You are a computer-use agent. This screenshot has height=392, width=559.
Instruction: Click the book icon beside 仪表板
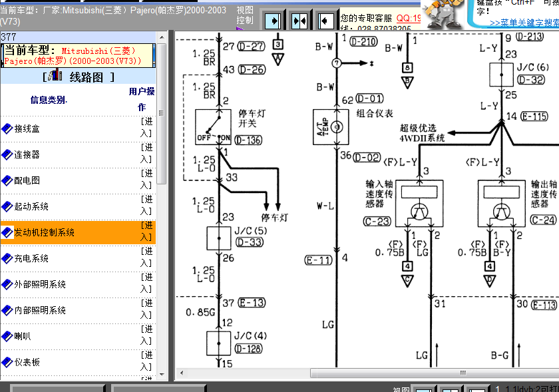click(7, 363)
